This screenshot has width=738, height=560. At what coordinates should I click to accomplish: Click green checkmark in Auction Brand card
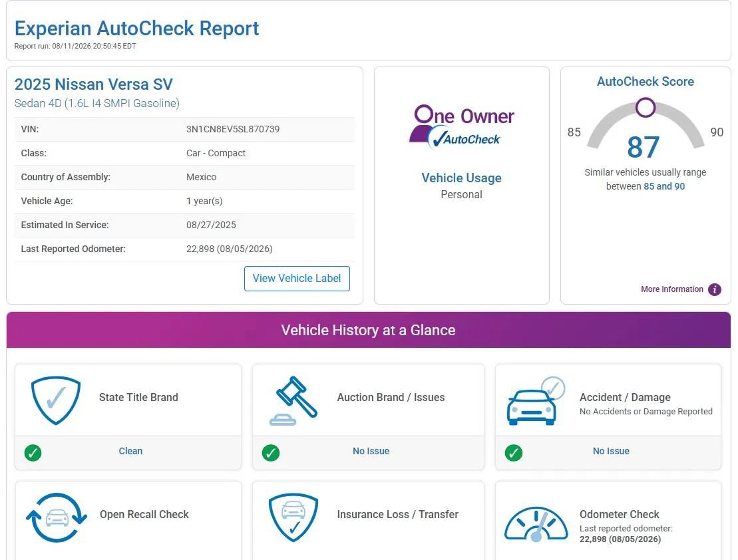pos(271,453)
